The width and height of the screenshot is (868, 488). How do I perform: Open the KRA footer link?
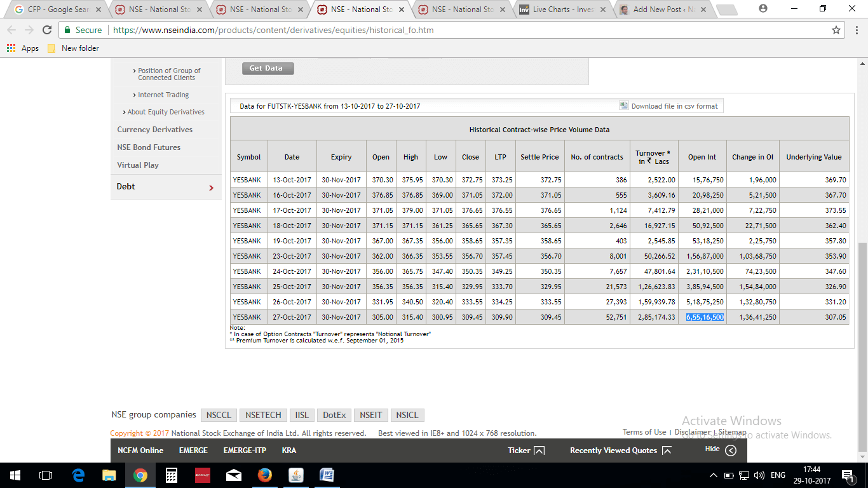(289, 451)
